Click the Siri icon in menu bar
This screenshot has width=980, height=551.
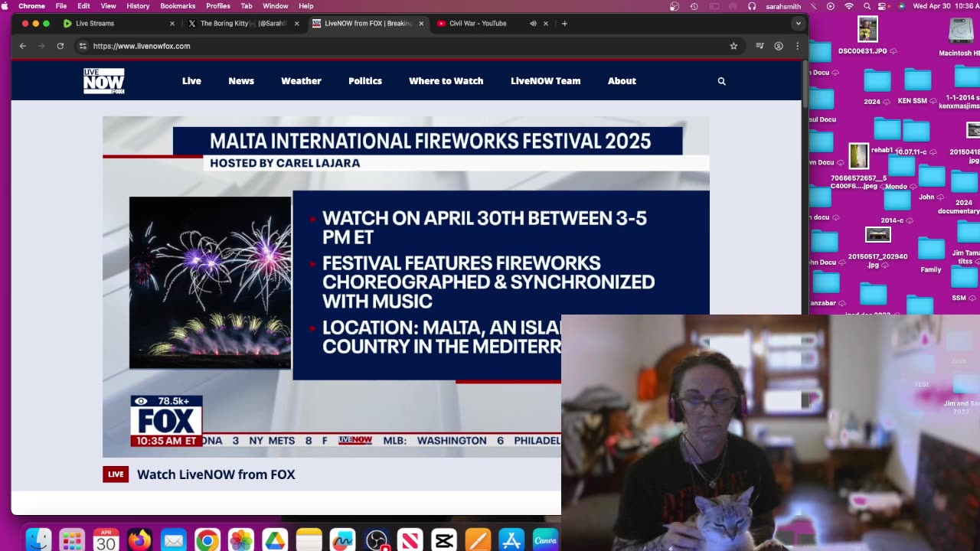[x=901, y=6]
